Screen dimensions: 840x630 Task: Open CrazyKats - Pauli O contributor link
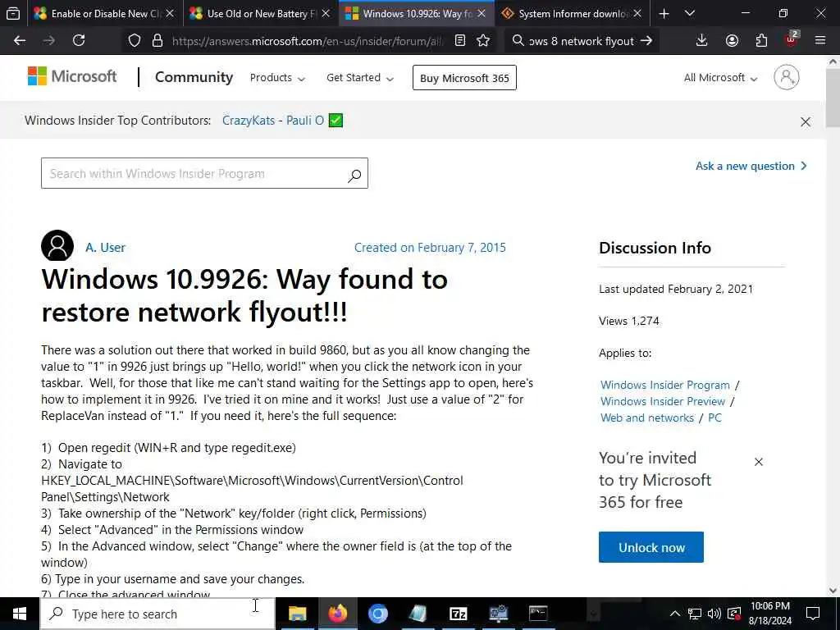pos(273,120)
